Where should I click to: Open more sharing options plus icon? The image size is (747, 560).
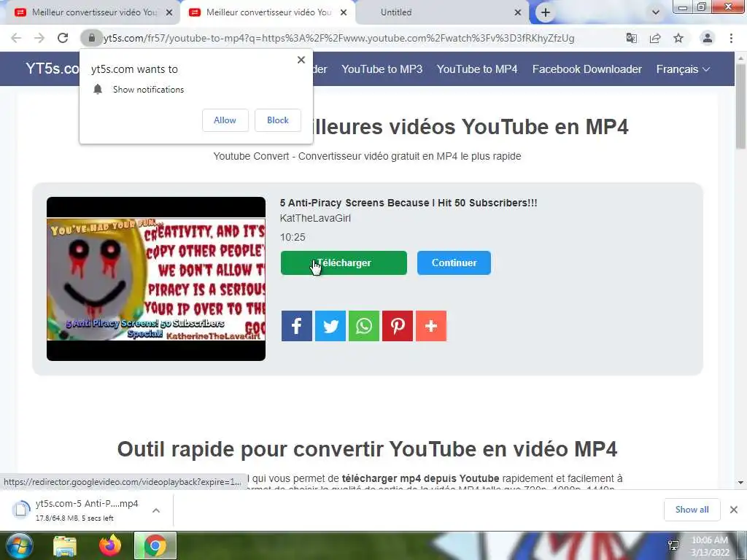[431, 326]
